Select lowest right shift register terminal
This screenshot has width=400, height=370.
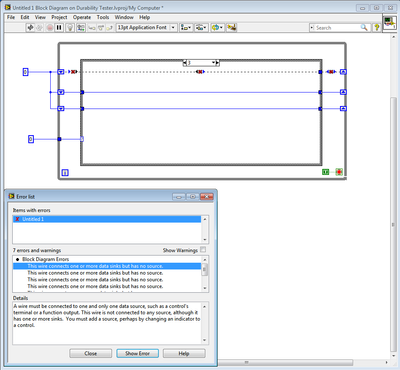tap(343, 108)
